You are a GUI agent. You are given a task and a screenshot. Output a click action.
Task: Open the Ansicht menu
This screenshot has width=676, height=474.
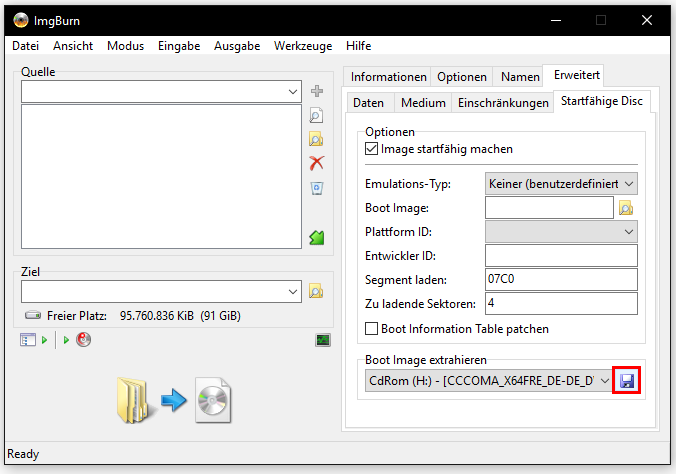(73, 46)
